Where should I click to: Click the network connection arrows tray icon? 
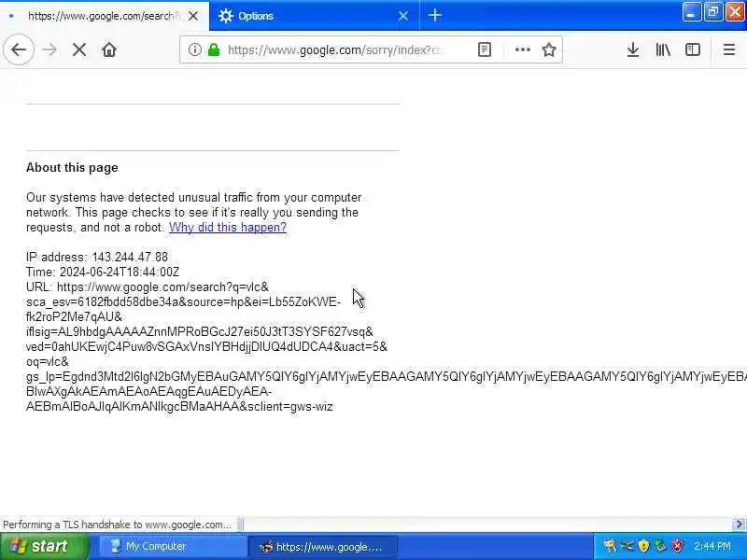tap(627, 546)
